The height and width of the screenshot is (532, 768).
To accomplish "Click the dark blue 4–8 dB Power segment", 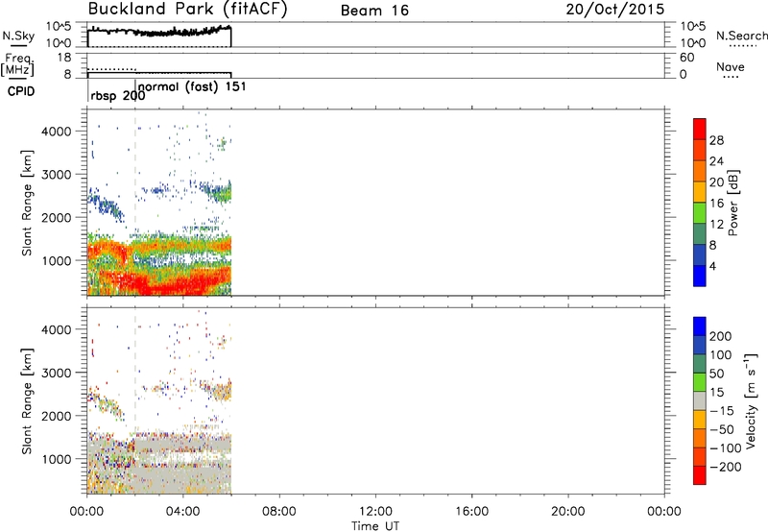I will point(700,254).
